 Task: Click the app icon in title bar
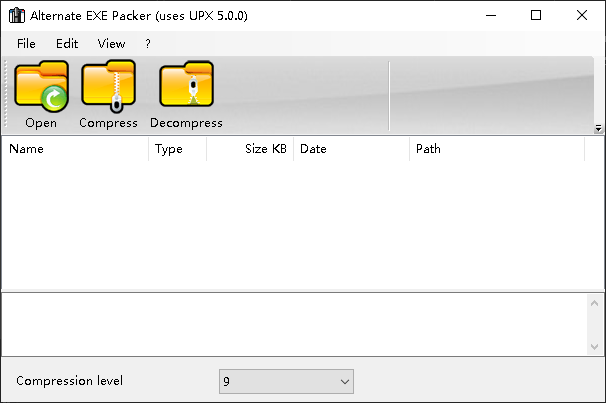[x=15, y=16]
